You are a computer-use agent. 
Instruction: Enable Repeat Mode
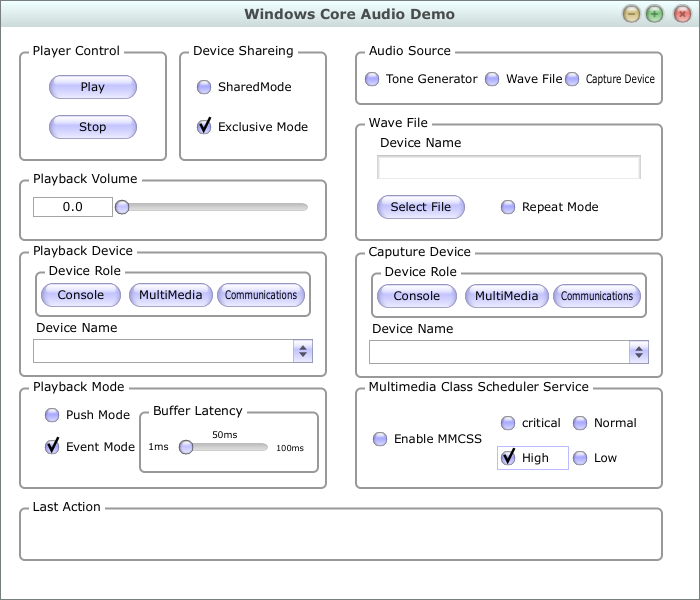(x=508, y=207)
